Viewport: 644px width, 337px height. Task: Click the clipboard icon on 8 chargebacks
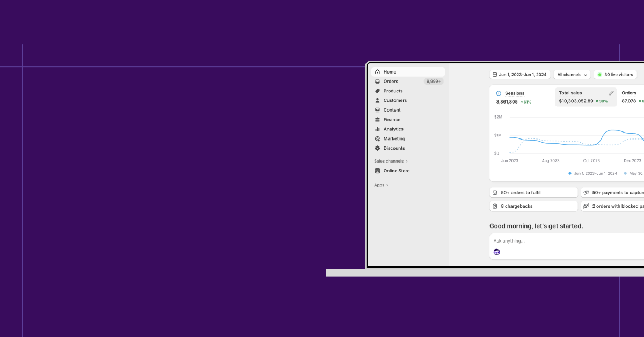[495, 206]
